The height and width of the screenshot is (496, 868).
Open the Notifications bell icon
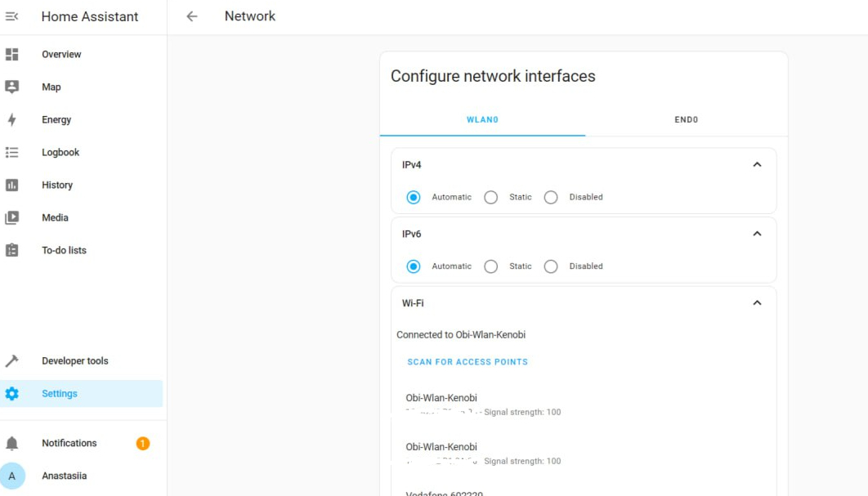click(x=12, y=443)
